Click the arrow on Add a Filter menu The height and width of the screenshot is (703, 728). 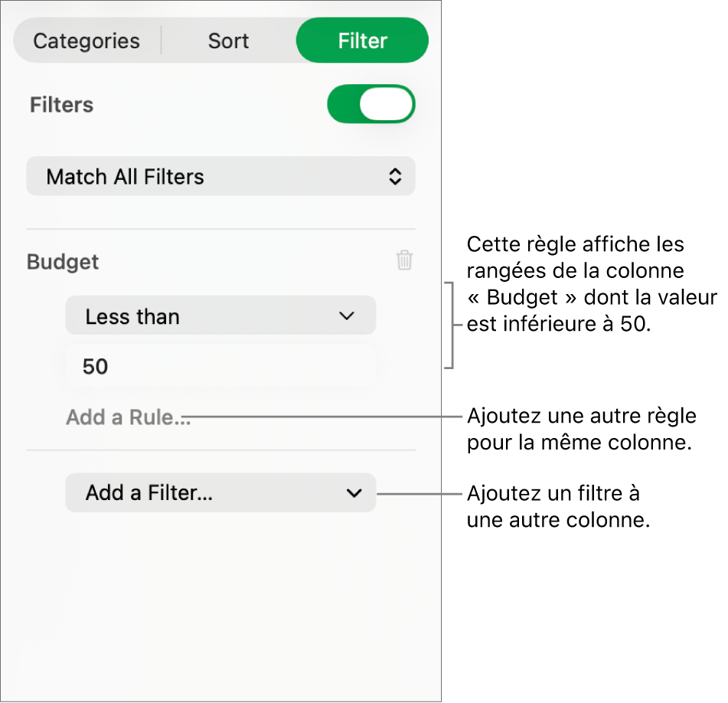click(353, 493)
